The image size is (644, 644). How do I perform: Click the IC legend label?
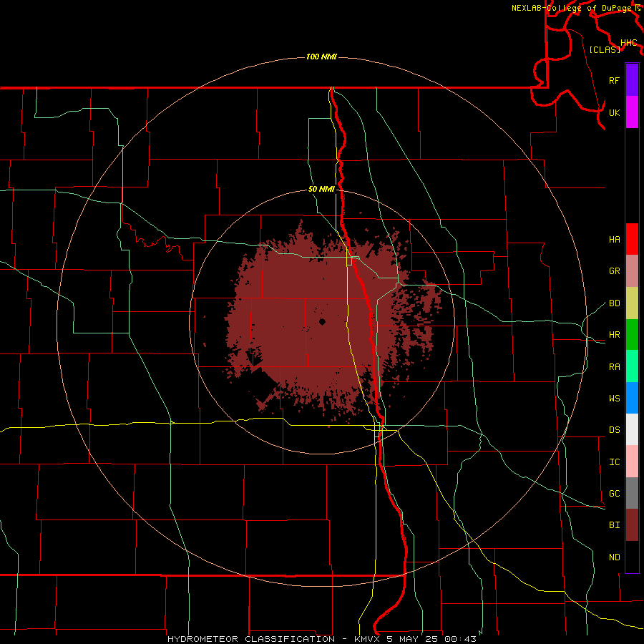pos(614,462)
